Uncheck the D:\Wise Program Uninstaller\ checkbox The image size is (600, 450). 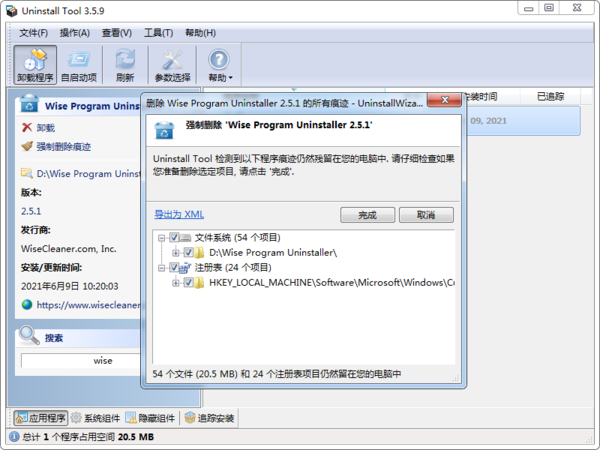tap(188, 253)
